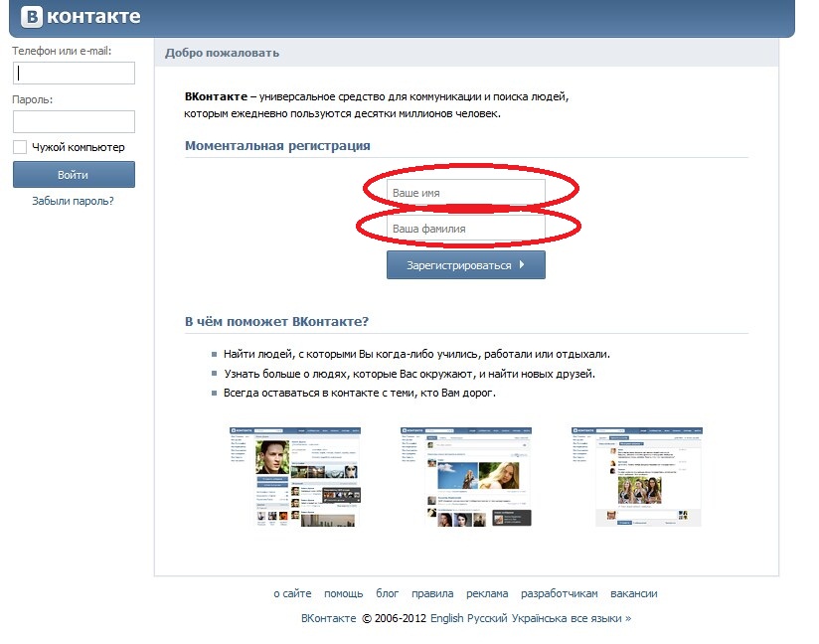Switch language to Русский
819x644 pixels.
coord(487,618)
